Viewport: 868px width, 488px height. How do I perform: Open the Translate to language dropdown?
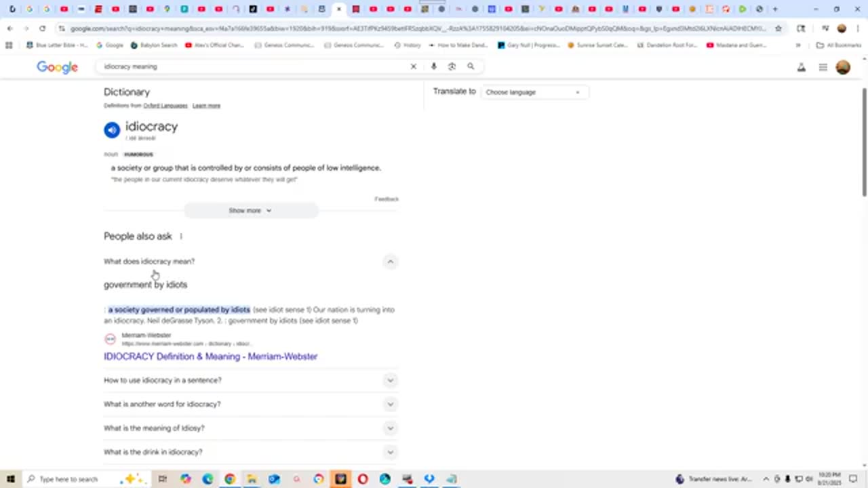534,92
